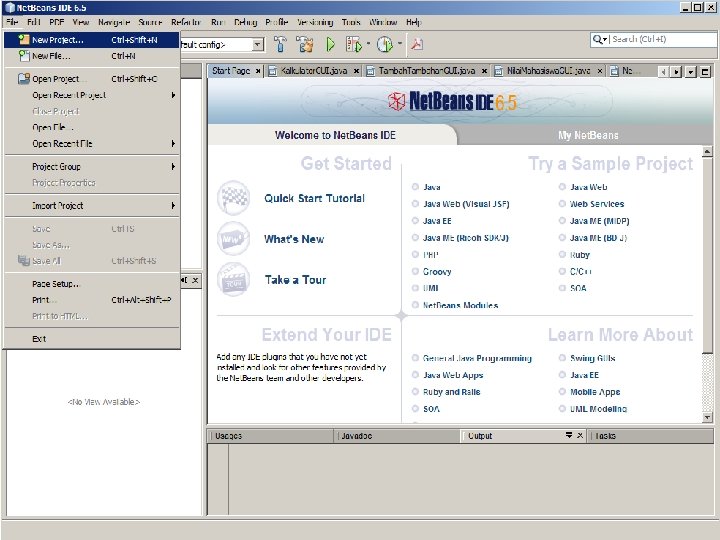Close the NilaiMahasiswaGUI.java tab
This screenshot has height=540, width=720.
(x=600, y=71)
